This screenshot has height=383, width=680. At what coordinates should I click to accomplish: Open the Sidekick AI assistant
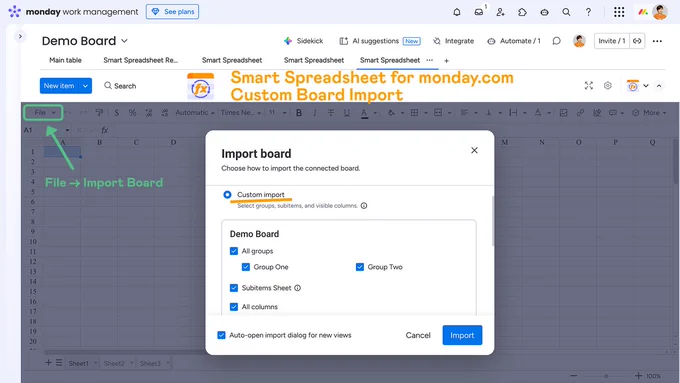pos(303,41)
